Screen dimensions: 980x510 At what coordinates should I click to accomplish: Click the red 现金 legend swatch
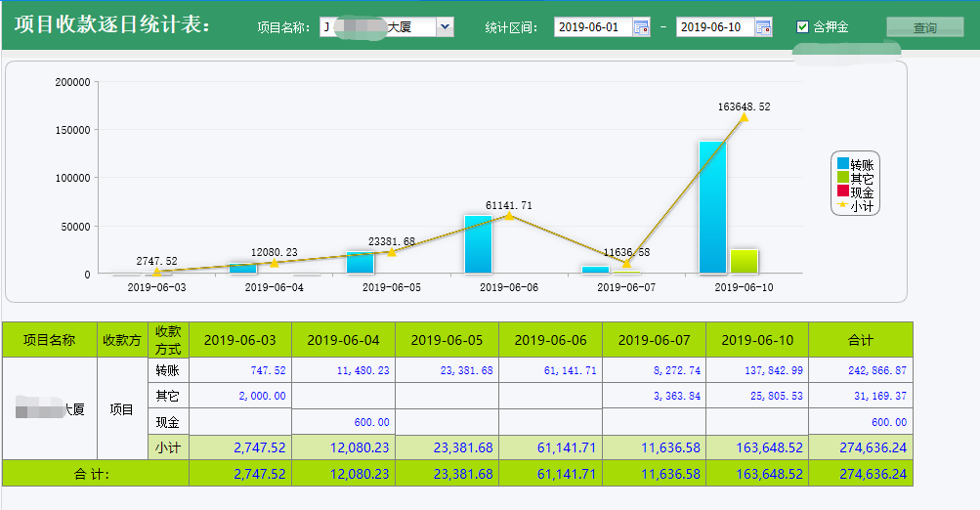pyautogui.click(x=842, y=192)
